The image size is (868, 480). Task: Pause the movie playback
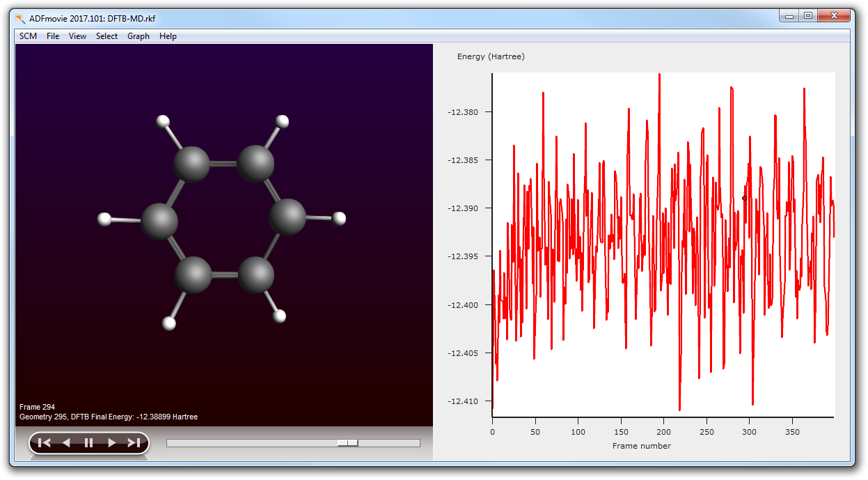click(88, 442)
